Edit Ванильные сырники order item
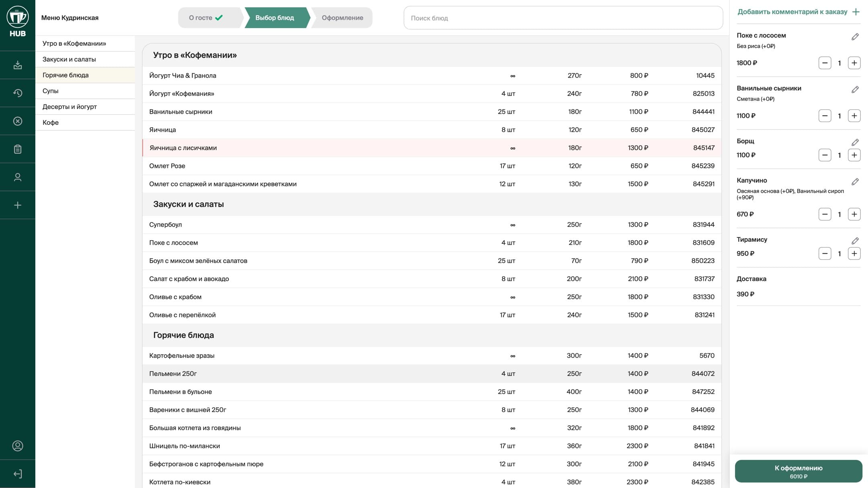868x488 pixels. coord(855,90)
